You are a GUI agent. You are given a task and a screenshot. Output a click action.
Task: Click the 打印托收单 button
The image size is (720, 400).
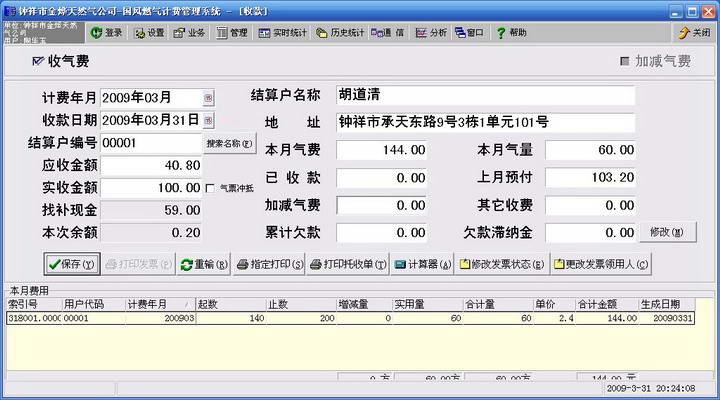(348, 264)
